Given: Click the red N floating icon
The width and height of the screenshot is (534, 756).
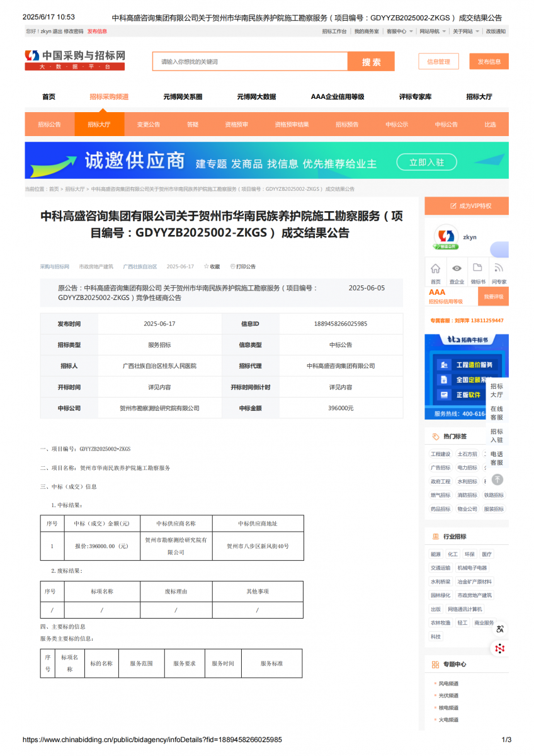Looking at the screenshot, I should point(500,648).
